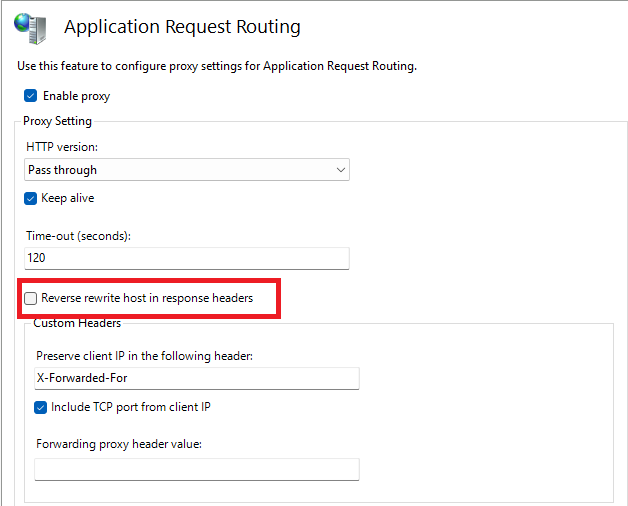Click the Application Request Routing globe-server icon
This screenshot has height=506, width=628.
30,28
